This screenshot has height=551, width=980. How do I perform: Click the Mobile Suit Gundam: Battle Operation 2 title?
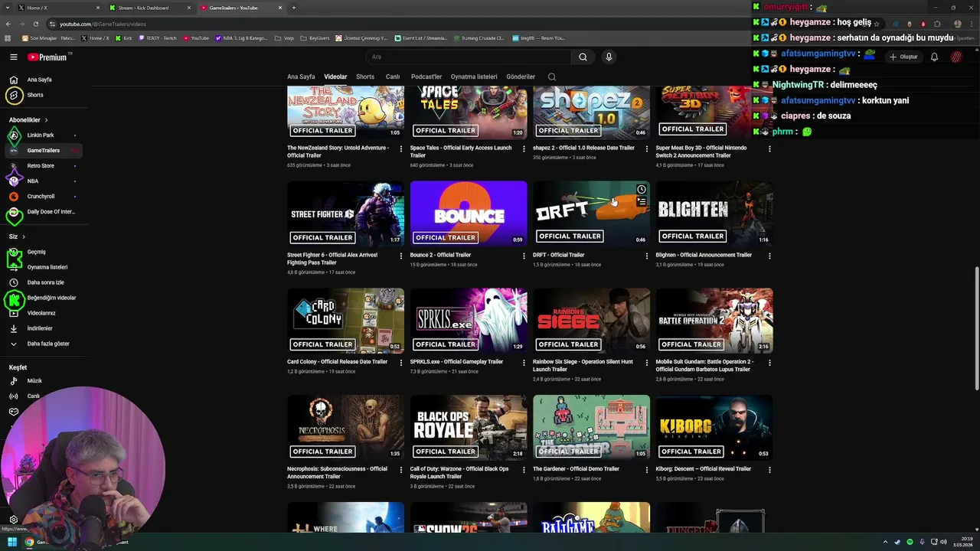pyautogui.click(x=704, y=366)
